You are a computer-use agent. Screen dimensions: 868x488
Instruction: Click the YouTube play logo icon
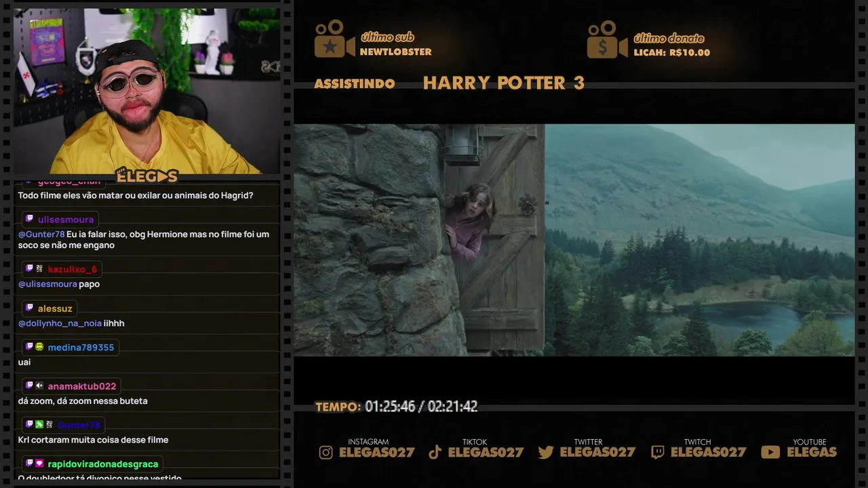click(770, 452)
